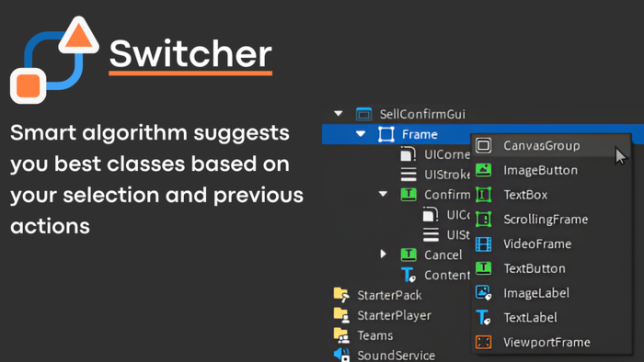This screenshot has width=644, height=362.
Task: Click the Cancel TextButton icon
Action: [x=408, y=255]
